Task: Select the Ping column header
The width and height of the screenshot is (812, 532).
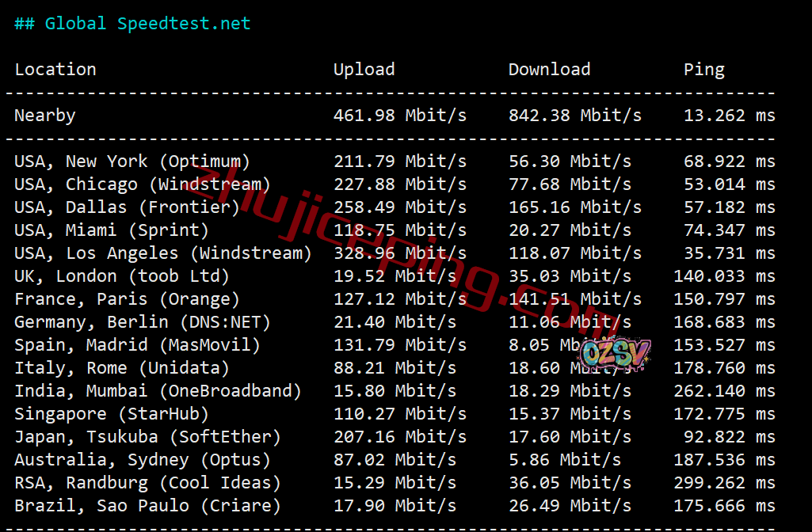Action: point(703,70)
